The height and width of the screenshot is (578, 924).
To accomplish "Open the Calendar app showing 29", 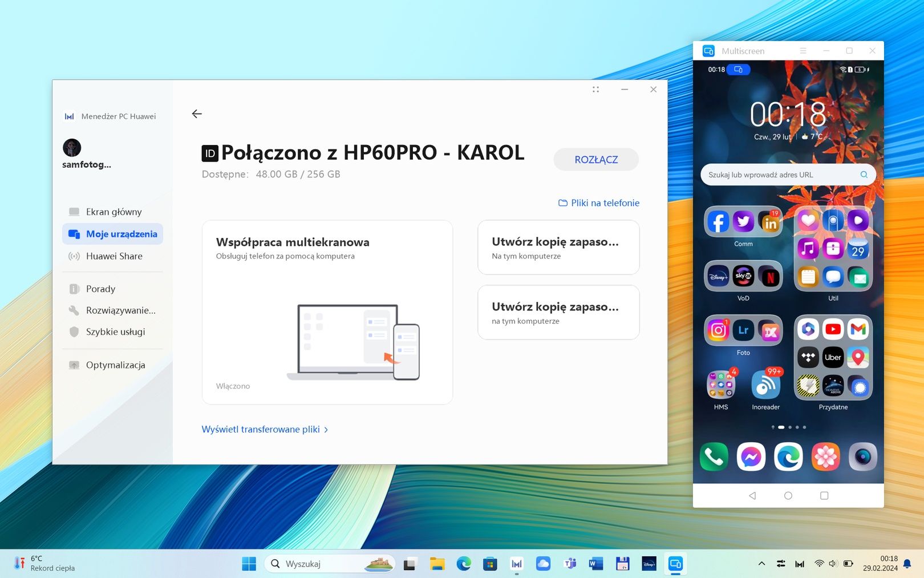I will [858, 249].
